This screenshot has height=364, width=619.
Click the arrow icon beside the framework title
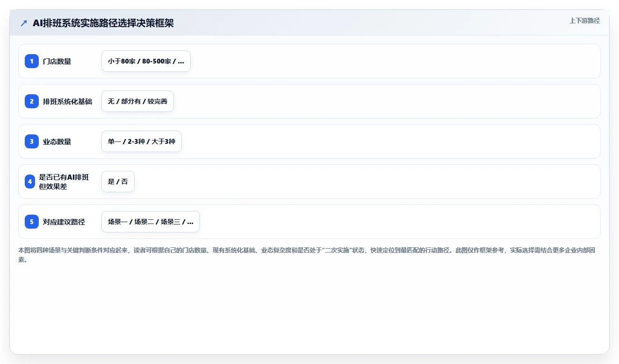tap(24, 23)
